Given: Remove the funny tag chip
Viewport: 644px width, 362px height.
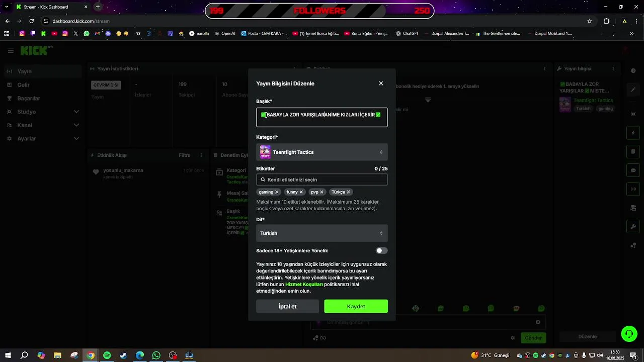Looking at the screenshot, I should click(301, 192).
